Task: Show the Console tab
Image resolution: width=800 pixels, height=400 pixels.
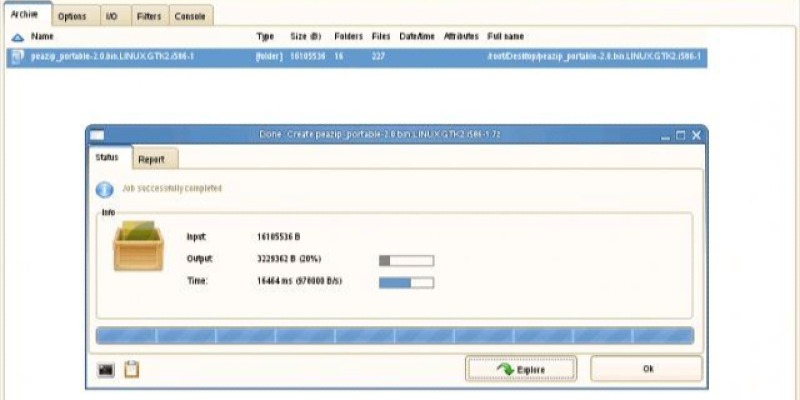Action: [x=190, y=17]
